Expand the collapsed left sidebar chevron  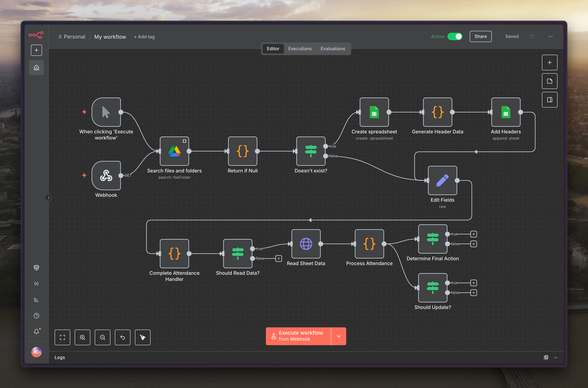(x=49, y=198)
